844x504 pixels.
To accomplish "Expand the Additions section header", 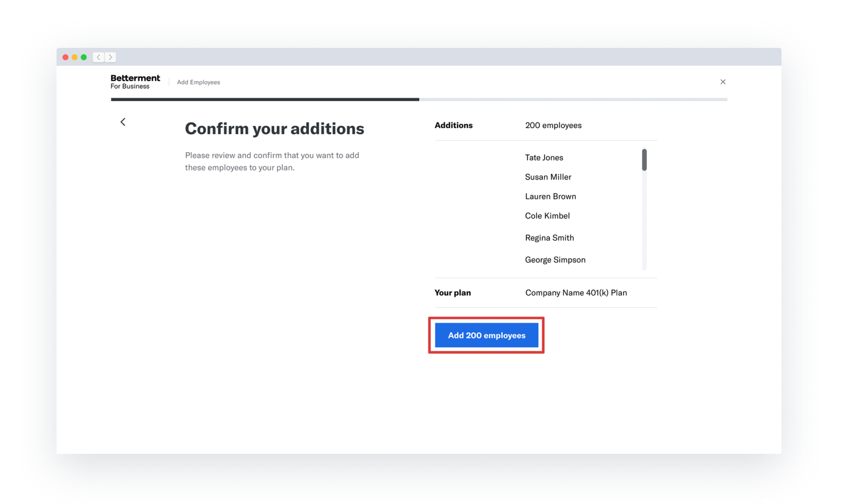I will (x=453, y=125).
